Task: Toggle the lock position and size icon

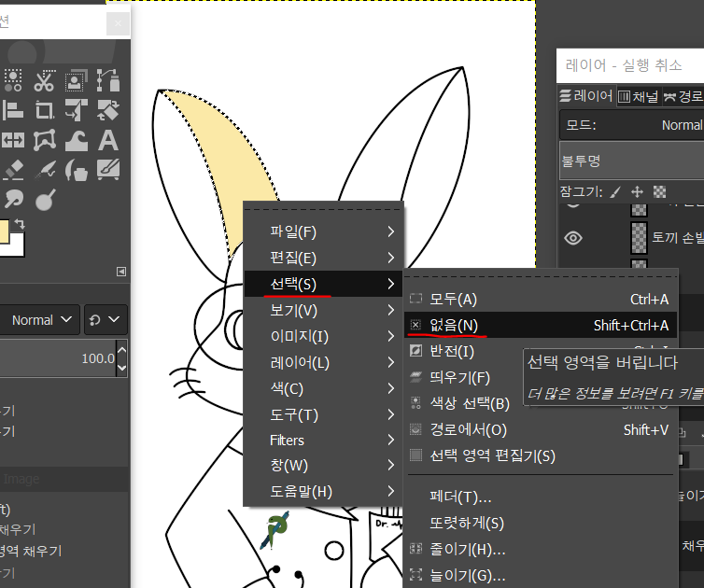Action: point(637,192)
